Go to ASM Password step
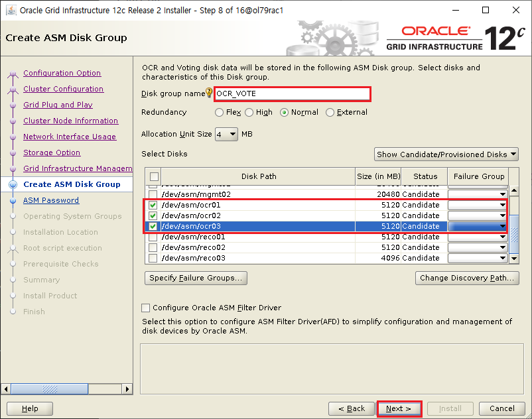 point(51,200)
